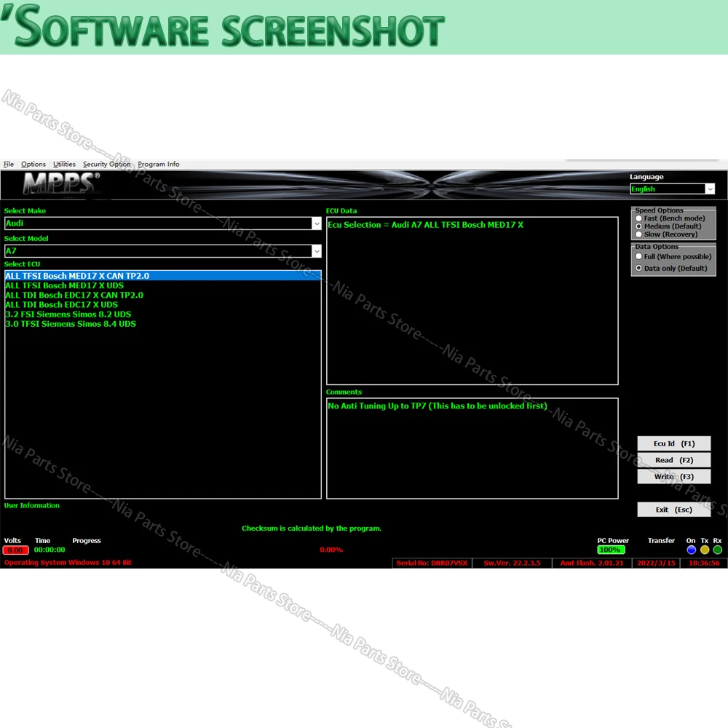The image size is (728, 728).
Task: Click the Operating System Windows 10 text
Action: (x=68, y=563)
